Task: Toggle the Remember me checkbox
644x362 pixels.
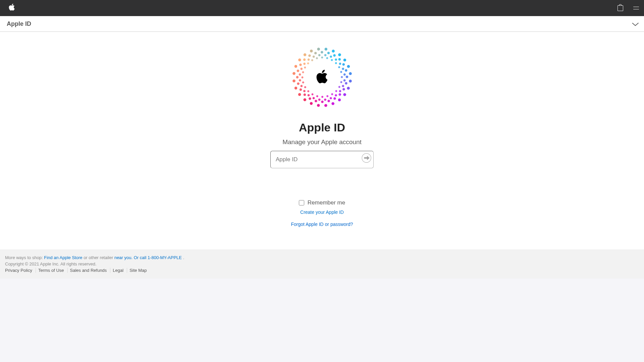Action: (302, 203)
